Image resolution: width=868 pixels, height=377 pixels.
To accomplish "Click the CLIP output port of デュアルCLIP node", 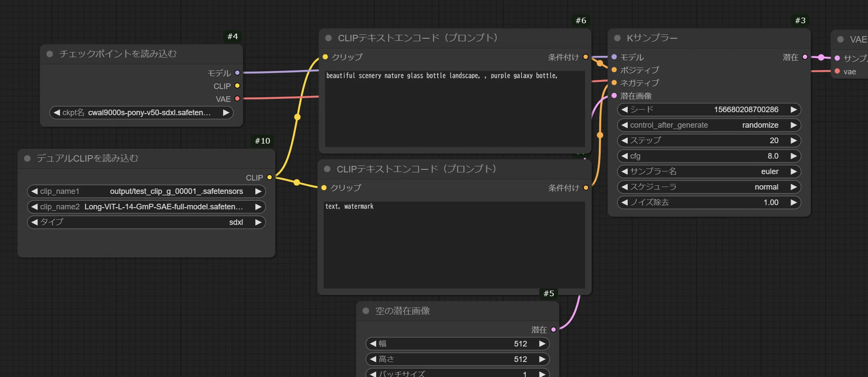I will point(270,177).
